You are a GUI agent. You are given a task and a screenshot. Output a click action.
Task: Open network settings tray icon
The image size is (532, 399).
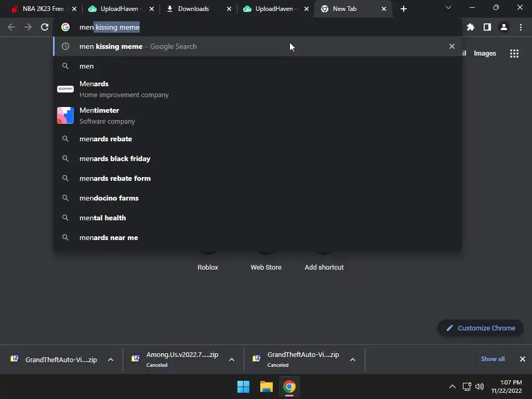pos(467,387)
